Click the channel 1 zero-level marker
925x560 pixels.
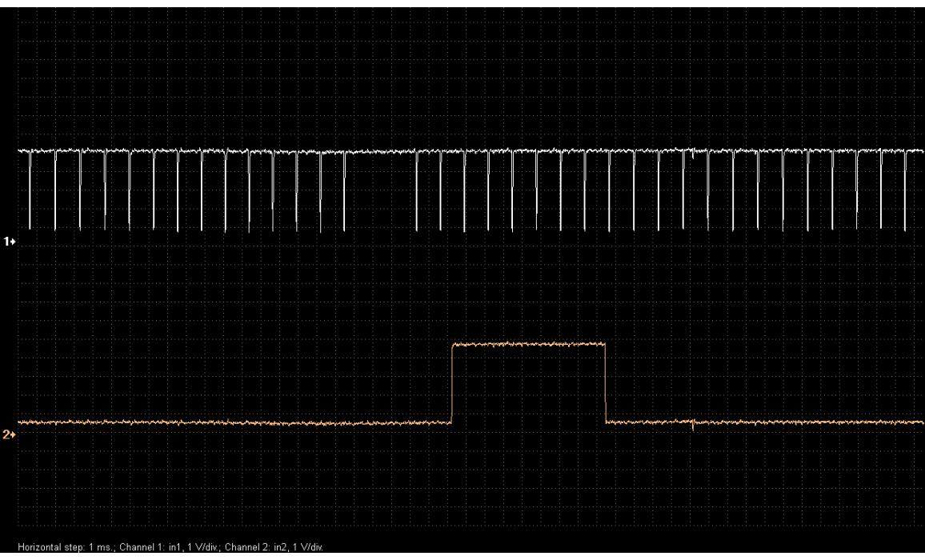[9, 240]
